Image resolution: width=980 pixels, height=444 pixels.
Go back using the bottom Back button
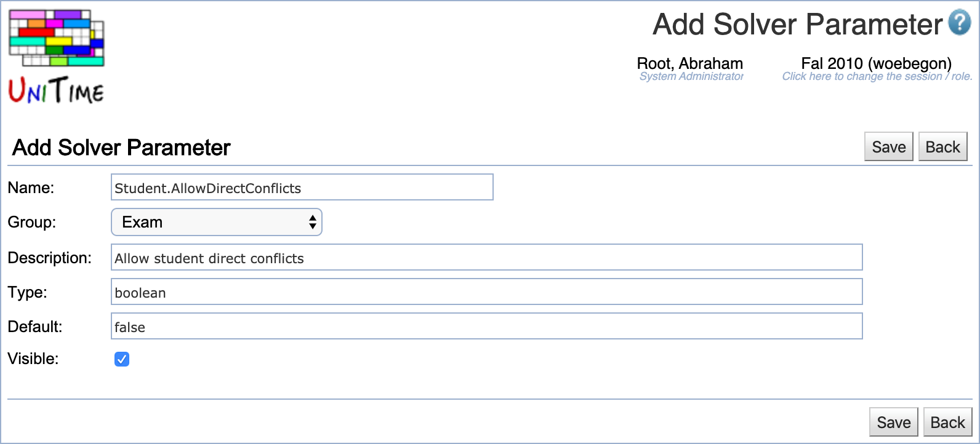(x=947, y=422)
